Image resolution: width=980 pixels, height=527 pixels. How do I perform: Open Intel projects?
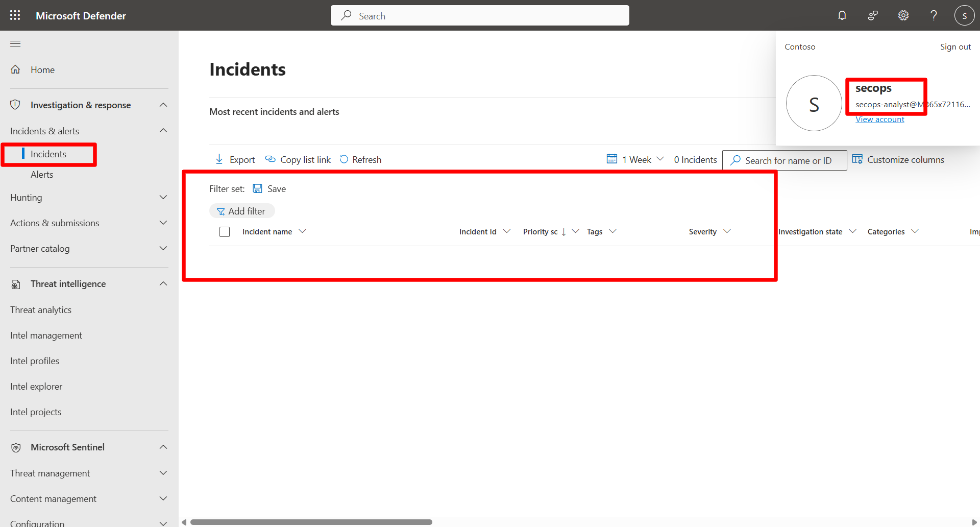[36, 412]
